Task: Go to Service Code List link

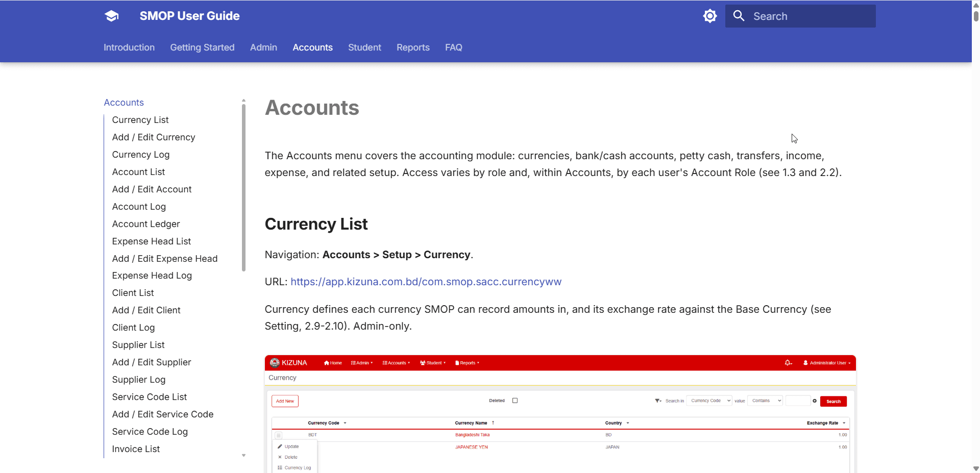Action: [x=150, y=397]
